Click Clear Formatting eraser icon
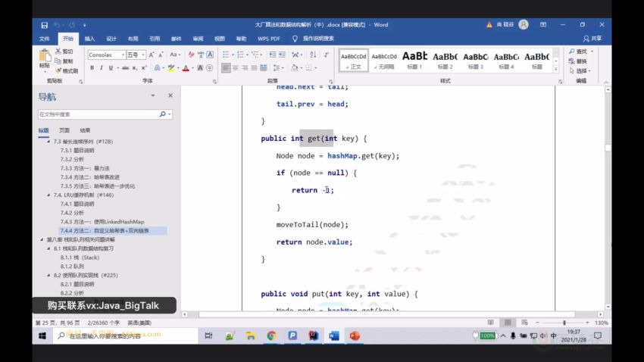This screenshot has height=362, width=644. click(191, 55)
